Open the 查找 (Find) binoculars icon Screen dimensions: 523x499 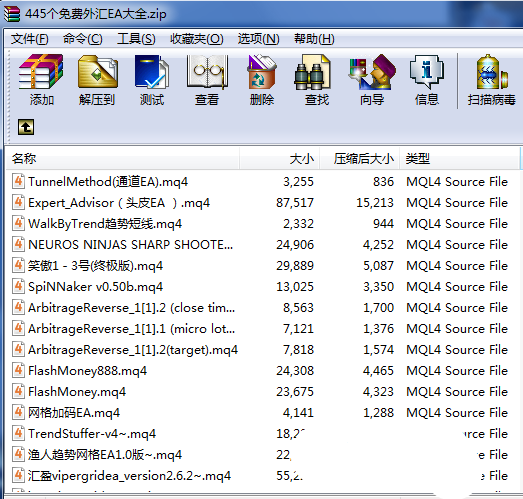[x=317, y=80]
